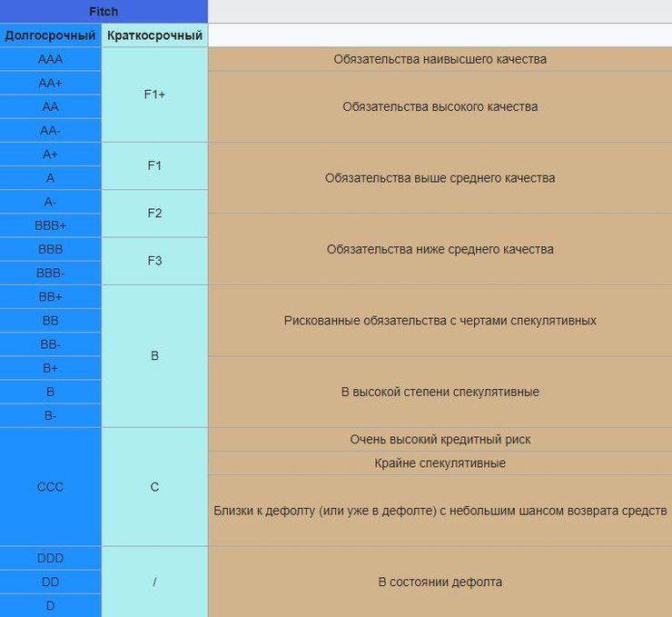
Task: Click 'В состоянии дефолта' description cell
Action: click(440, 582)
